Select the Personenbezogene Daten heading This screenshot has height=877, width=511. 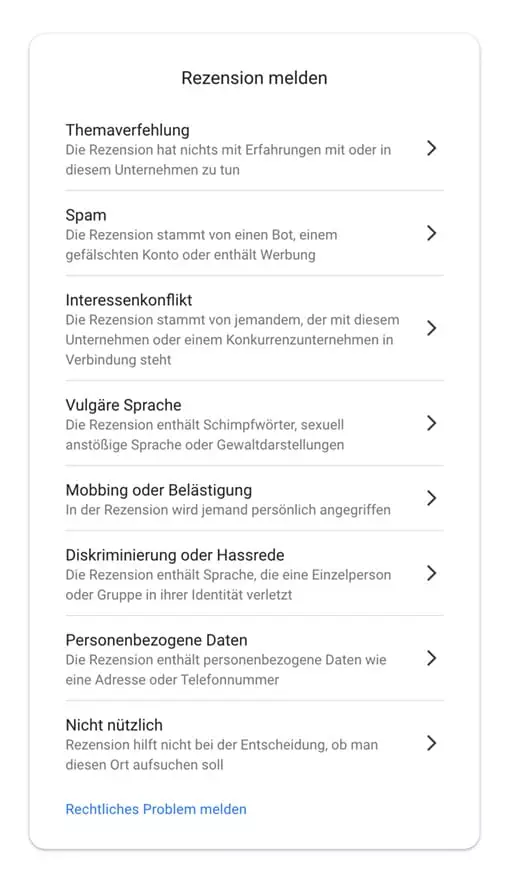coord(157,640)
